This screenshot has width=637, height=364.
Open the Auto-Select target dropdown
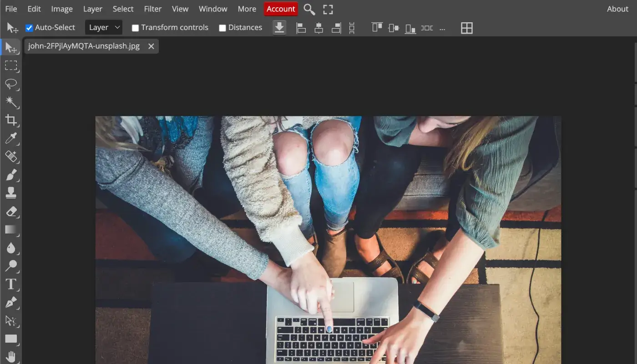coord(103,27)
